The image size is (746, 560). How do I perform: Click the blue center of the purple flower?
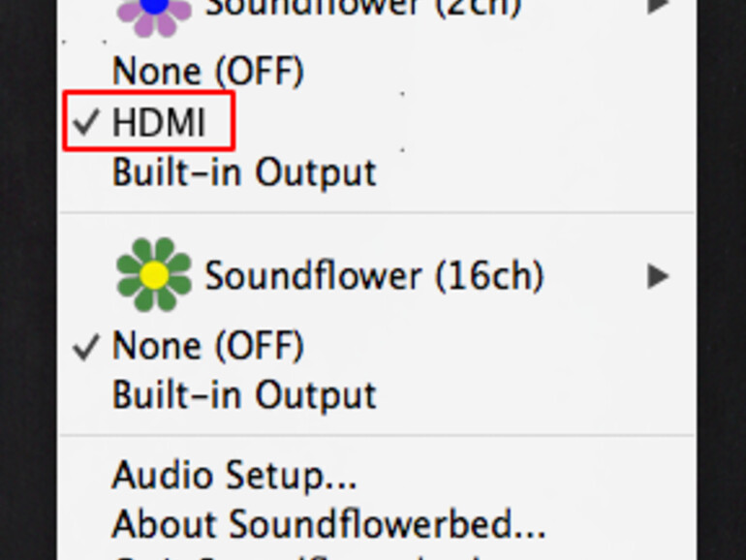point(156,5)
